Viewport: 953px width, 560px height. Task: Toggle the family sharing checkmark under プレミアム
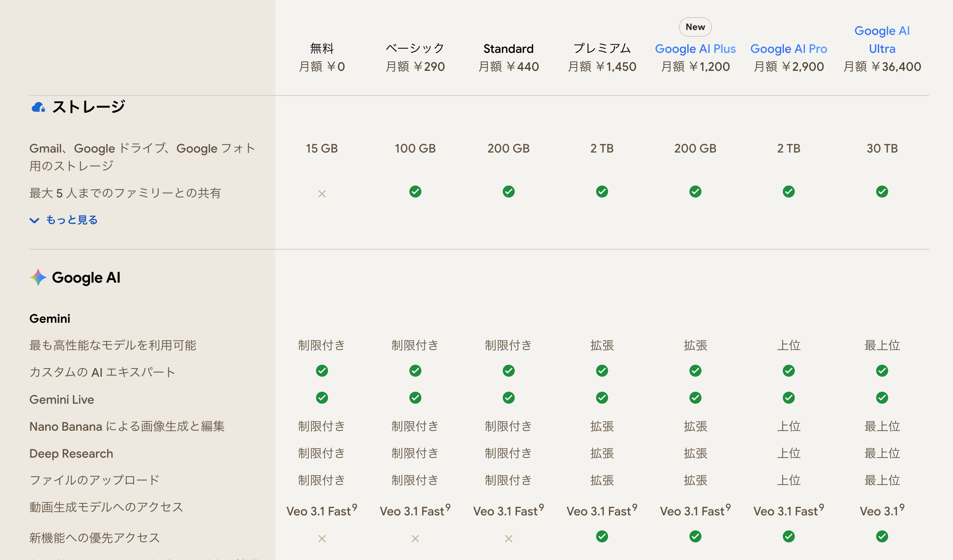coord(602,192)
